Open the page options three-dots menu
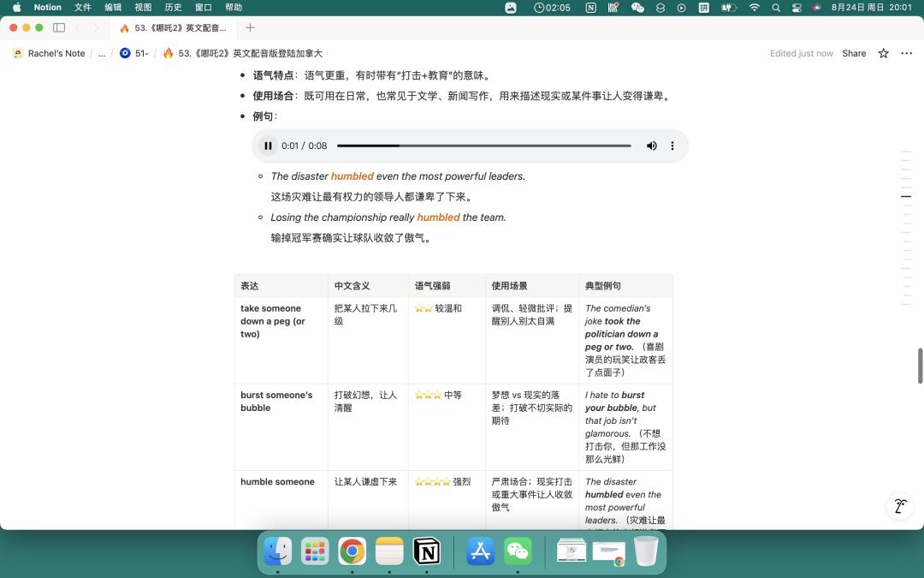The height and width of the screenshot is (578, 924). click(x=906, y=53)
